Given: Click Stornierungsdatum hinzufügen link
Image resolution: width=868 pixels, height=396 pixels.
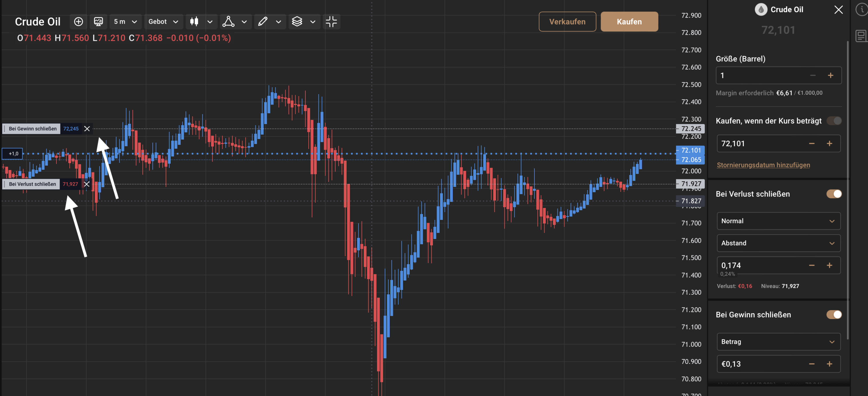Looking at the screenshot, I should pyautogui.click(x=763, y=165).
